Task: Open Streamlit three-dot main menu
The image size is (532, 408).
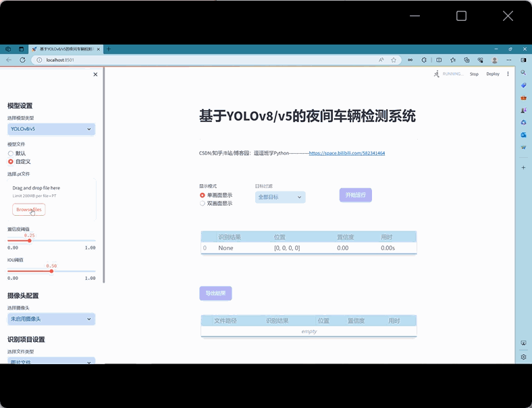Action: (508, 74)
